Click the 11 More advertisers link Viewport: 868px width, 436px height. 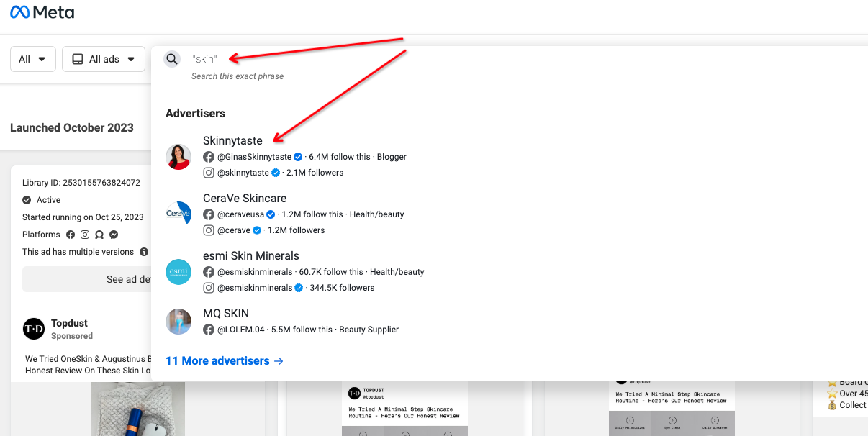coord(217,360)
